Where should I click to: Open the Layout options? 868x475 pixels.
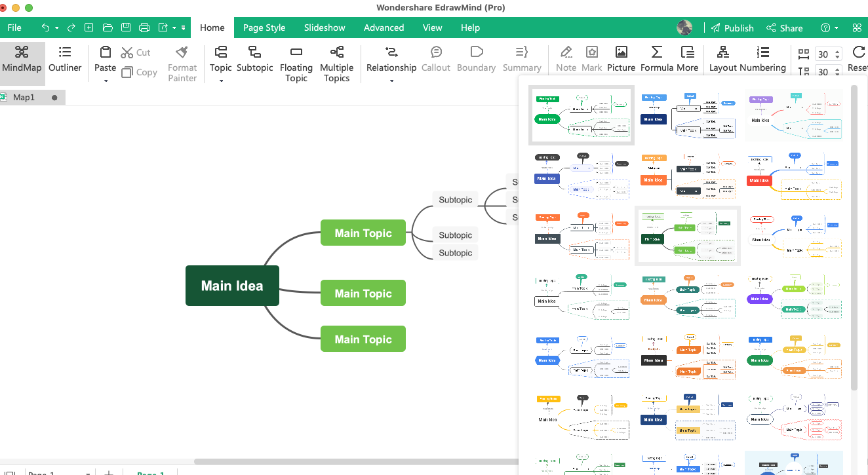click(723, 59)
